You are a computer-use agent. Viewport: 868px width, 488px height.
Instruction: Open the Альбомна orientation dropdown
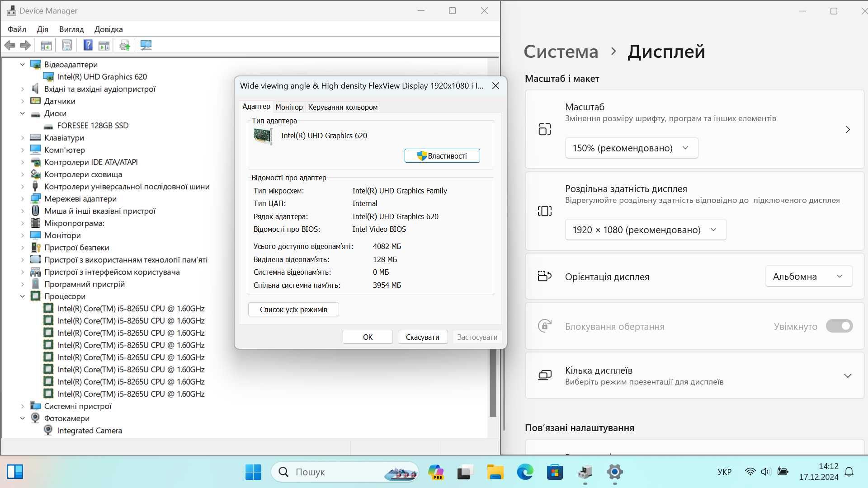click(x=808, y=277)
